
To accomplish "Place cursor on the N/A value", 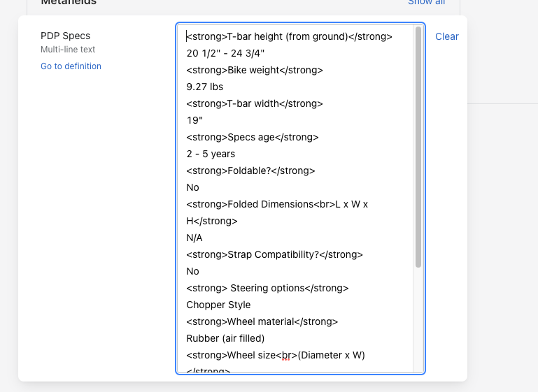I will tap(194, 238).
